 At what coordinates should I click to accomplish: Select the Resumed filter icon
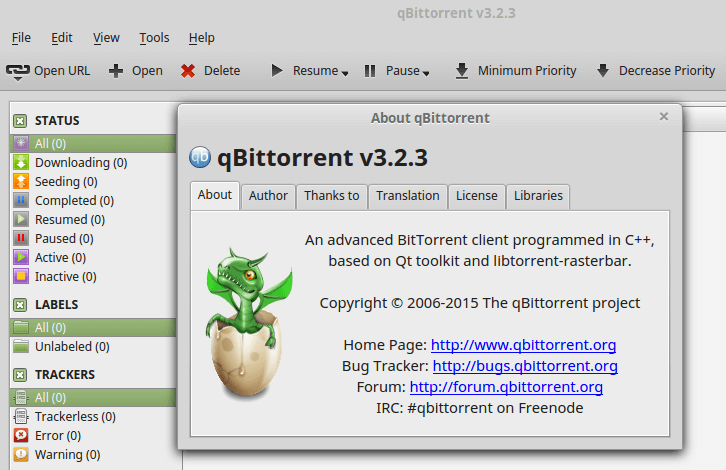pyautogui.click(x=21, y=219)
